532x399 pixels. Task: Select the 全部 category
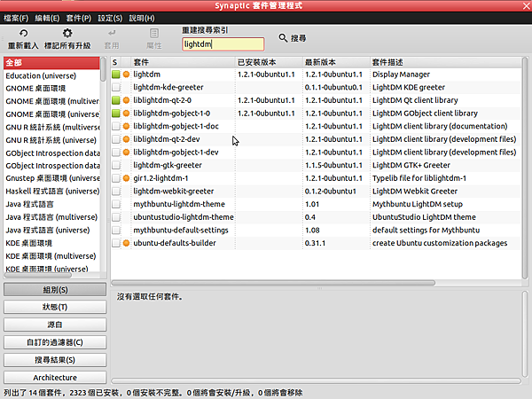(x=51, y=63)
